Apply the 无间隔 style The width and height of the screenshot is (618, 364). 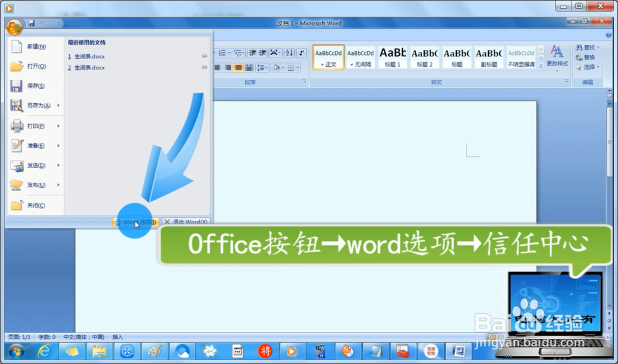click(x=360, y=57)
